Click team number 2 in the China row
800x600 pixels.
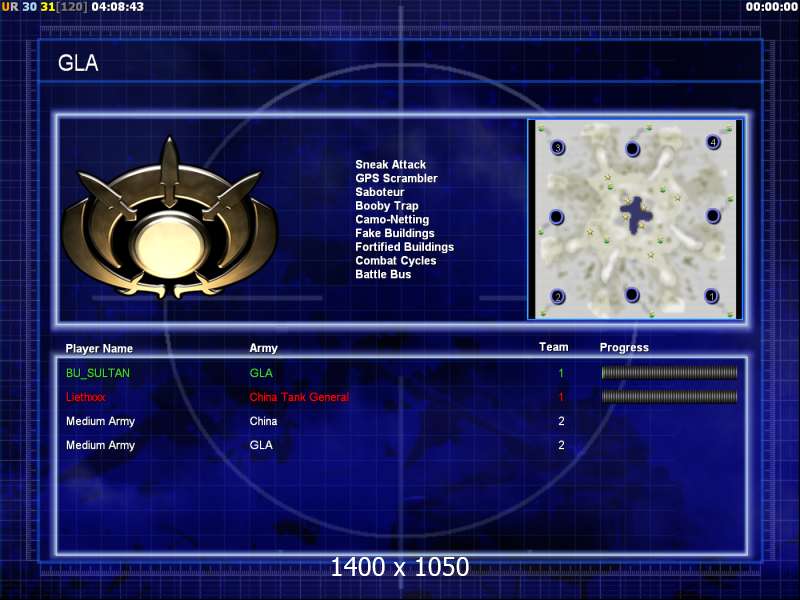coord(561,421)
